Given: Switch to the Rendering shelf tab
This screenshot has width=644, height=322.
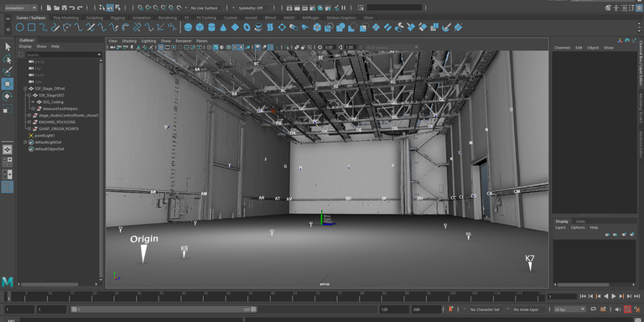Looking at the screenshot, I should (168, 18).
